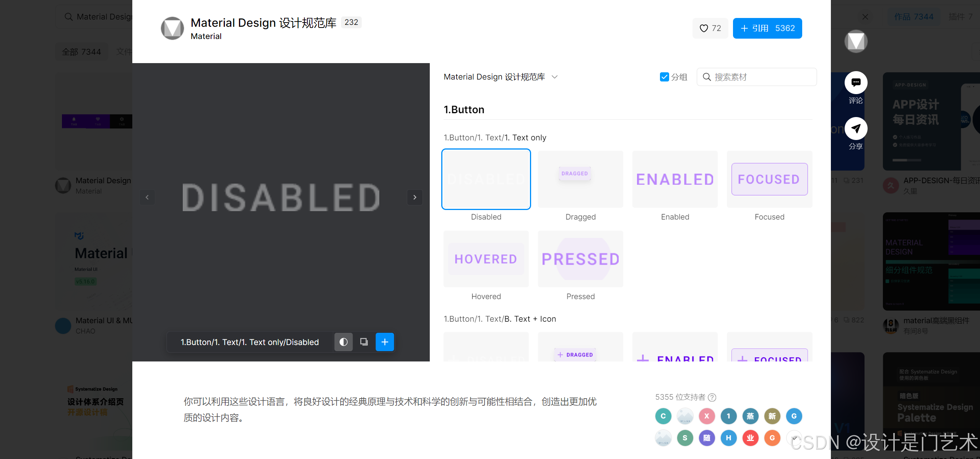Click the blue H supporter avatar

pos(729,438)
